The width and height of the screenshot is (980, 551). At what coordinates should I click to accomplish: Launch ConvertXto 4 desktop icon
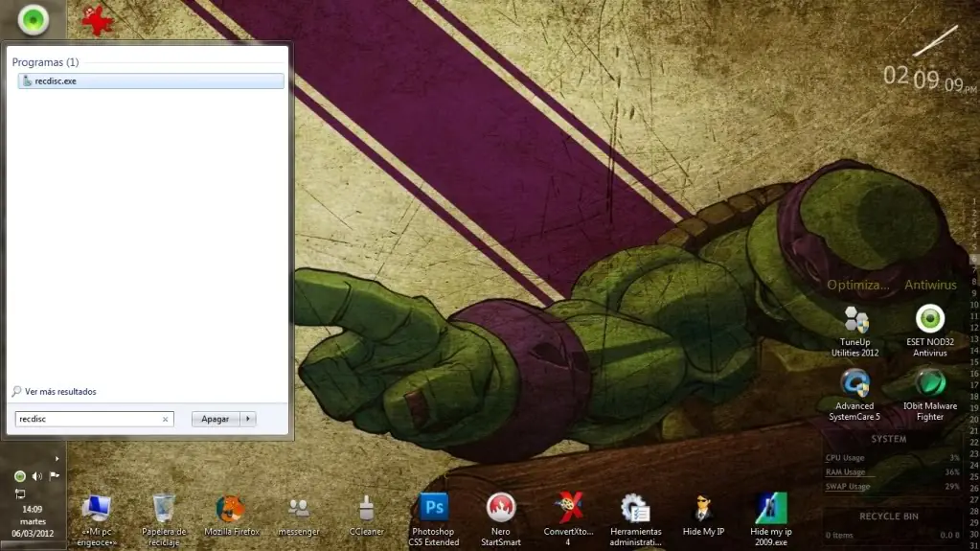[568, 520]
